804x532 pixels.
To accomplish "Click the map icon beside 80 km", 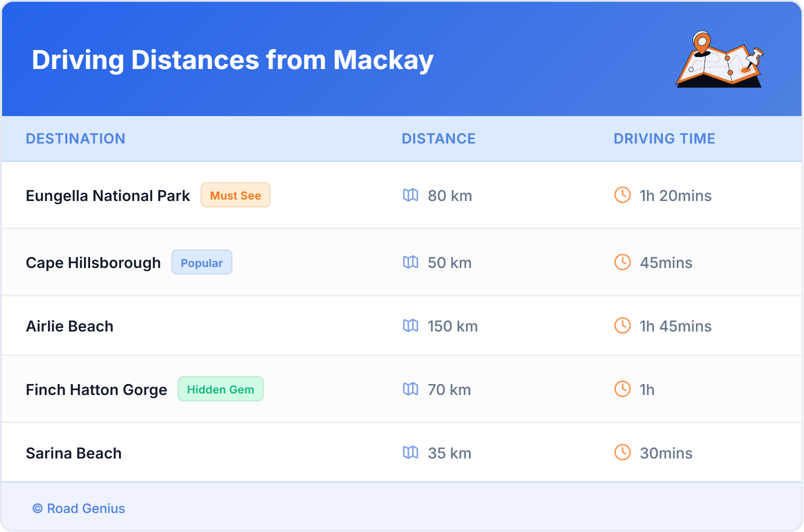I will (411, 195).
